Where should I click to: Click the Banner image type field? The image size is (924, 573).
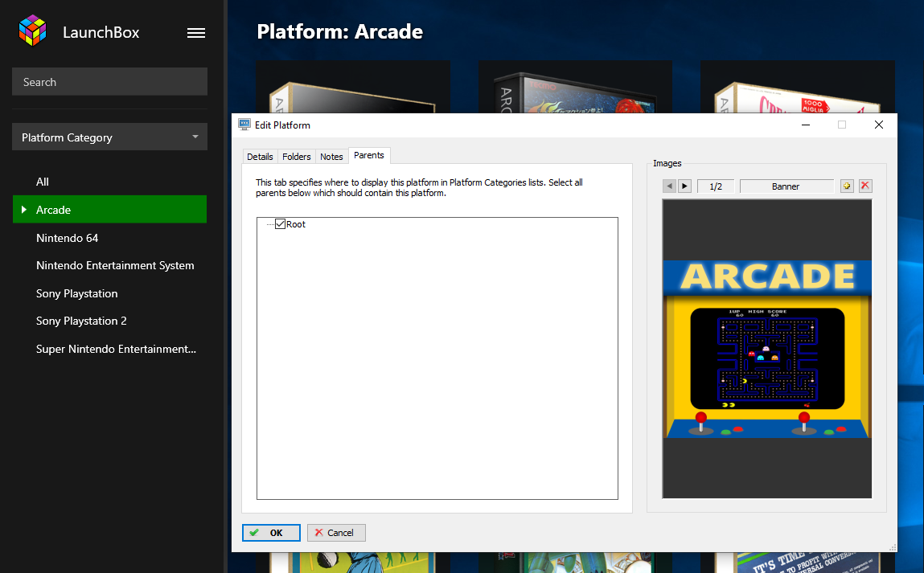(786, 186)
